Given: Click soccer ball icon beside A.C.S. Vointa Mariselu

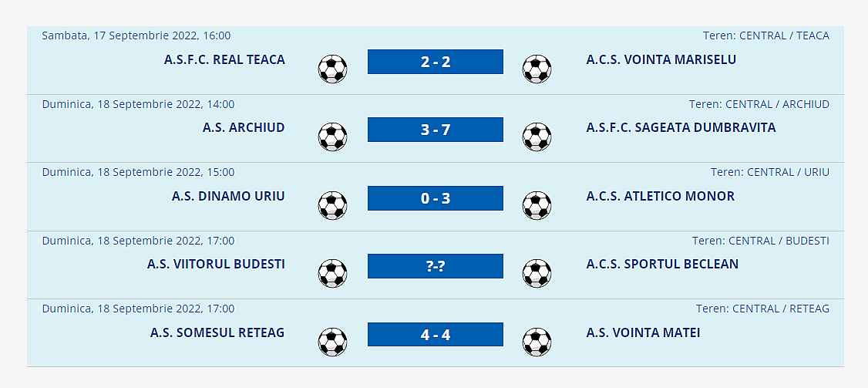Looking at the screenshot, I should [x=537, y=69].
